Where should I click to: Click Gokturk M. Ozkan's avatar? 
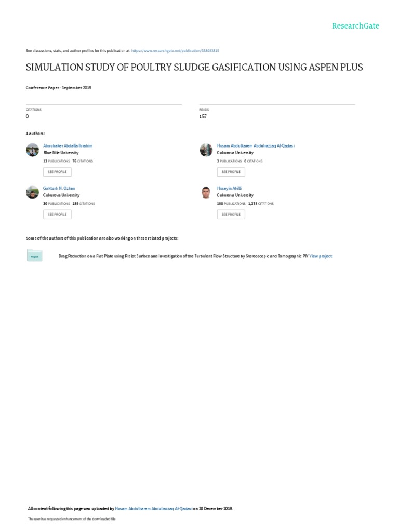coord(32,192)
